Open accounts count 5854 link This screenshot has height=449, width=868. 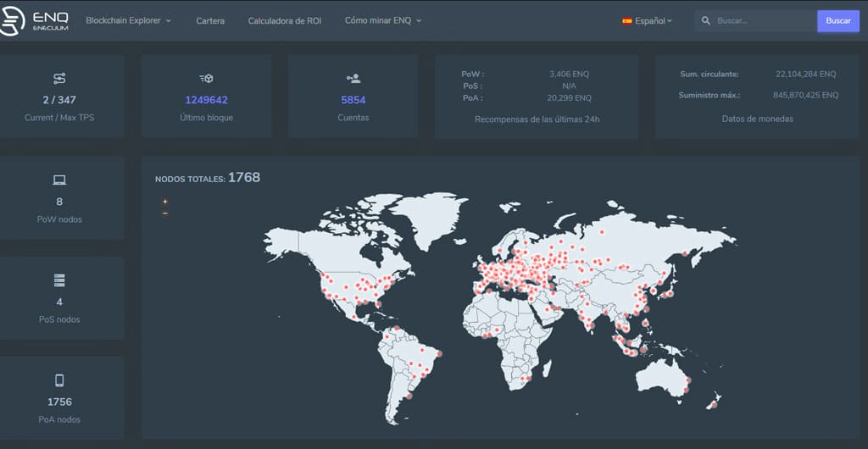coord(353,100)
